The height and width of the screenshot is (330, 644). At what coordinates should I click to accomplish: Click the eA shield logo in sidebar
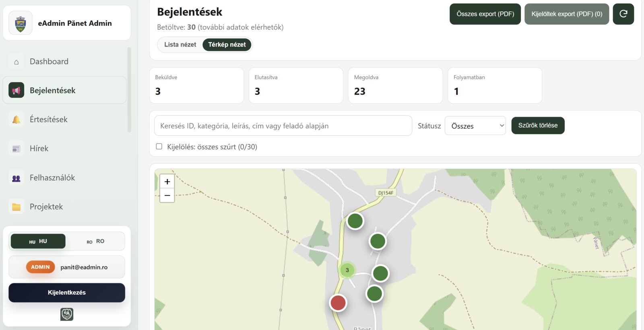67,314
